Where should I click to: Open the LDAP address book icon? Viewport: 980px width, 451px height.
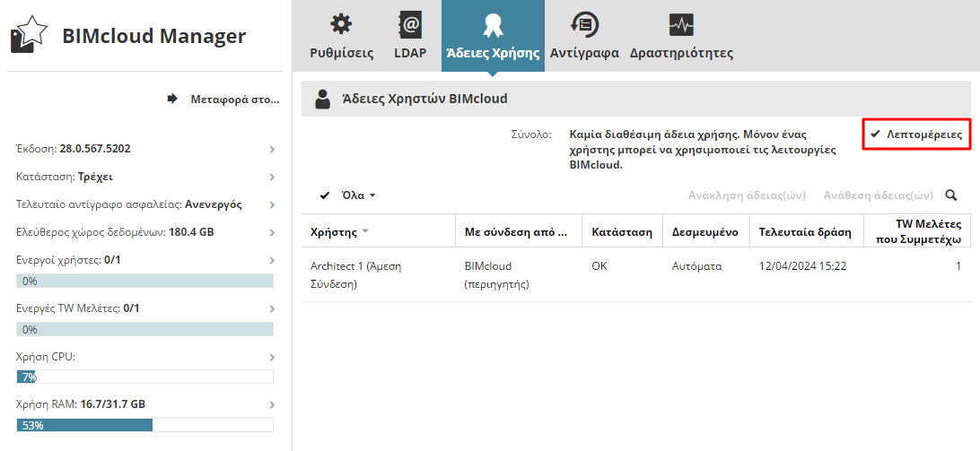point(410,24)
